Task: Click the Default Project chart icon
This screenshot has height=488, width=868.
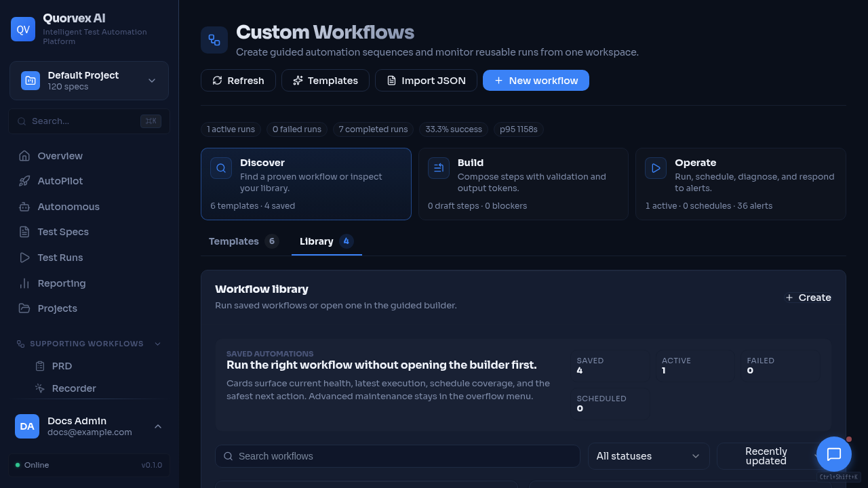Action: point(31,81)
